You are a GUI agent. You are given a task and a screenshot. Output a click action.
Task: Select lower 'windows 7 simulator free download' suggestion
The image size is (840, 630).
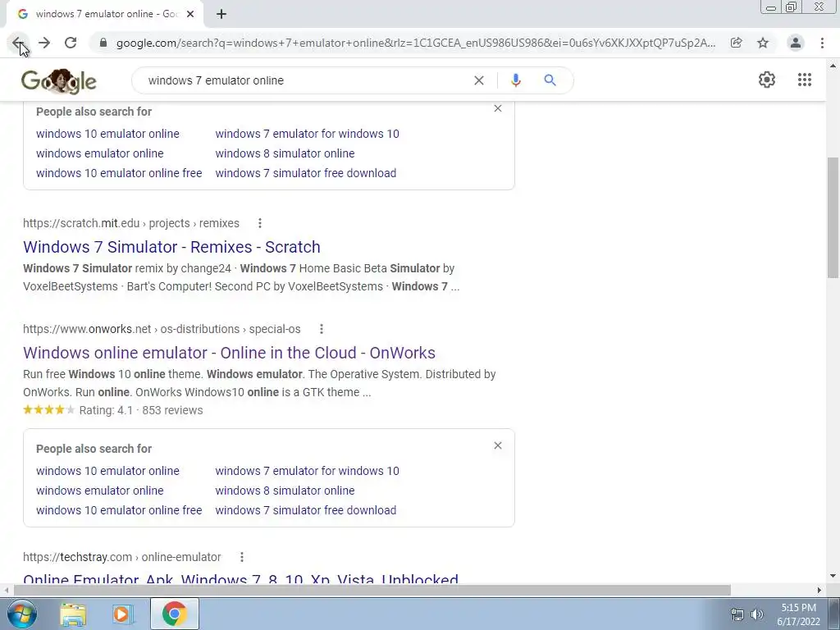306,510
